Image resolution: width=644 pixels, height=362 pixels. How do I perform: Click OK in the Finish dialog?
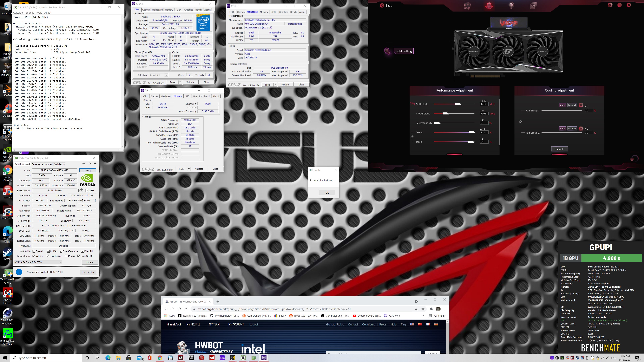tap(327, 193)
